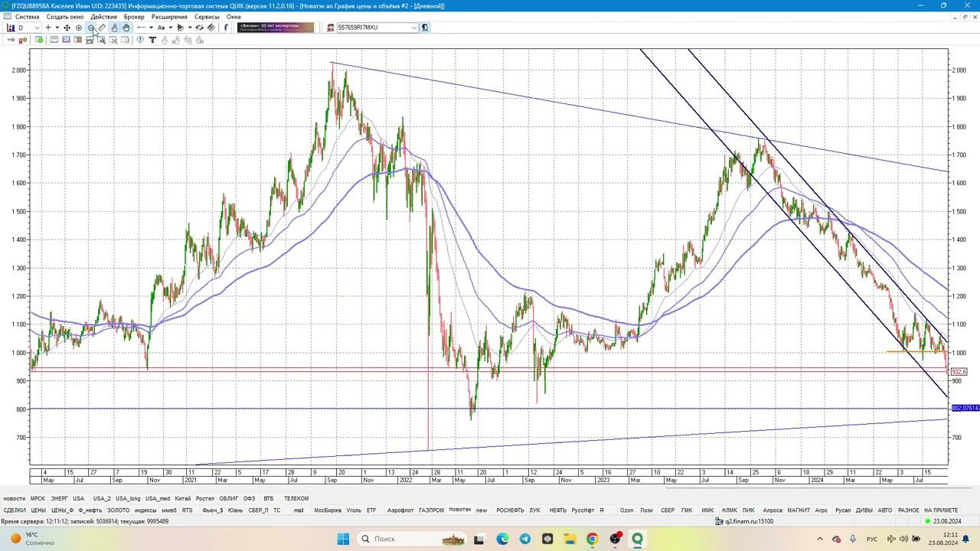Switch to the ГАЗПРОМ tab
The width and height of the screenshot is (980, 551).
click(x=431, y=510)
